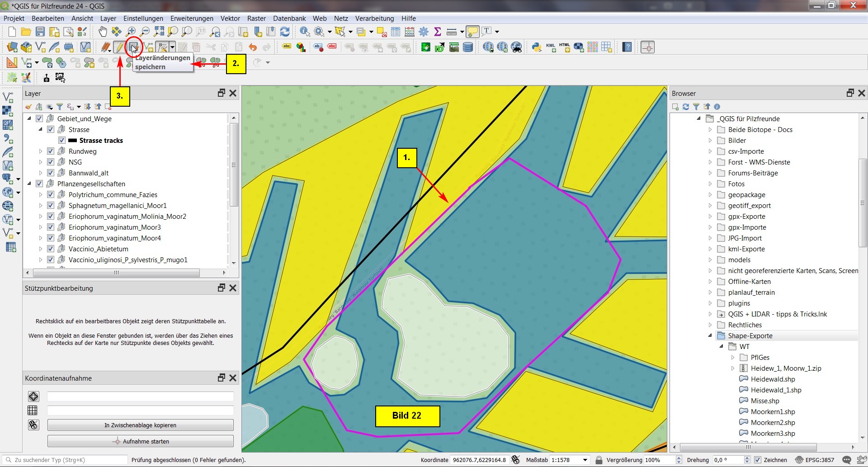
Task: Open the Verarbeitung menu
Action: (x=374, y=19)
